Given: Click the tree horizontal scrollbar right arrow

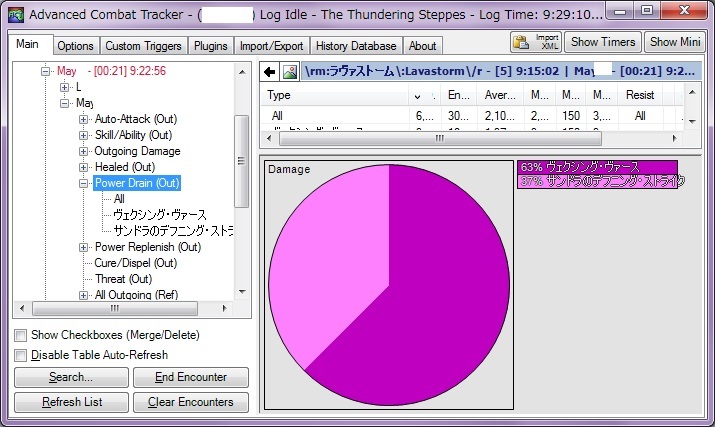Looking at the screenshot, I should click(x=224, y=308).
